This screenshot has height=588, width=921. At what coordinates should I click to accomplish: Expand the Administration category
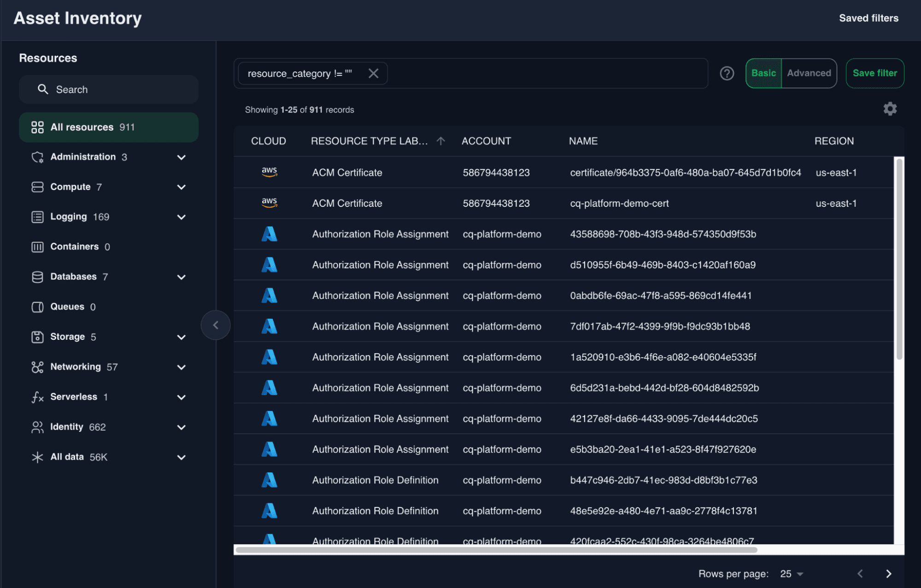click(x=181, y=157)
